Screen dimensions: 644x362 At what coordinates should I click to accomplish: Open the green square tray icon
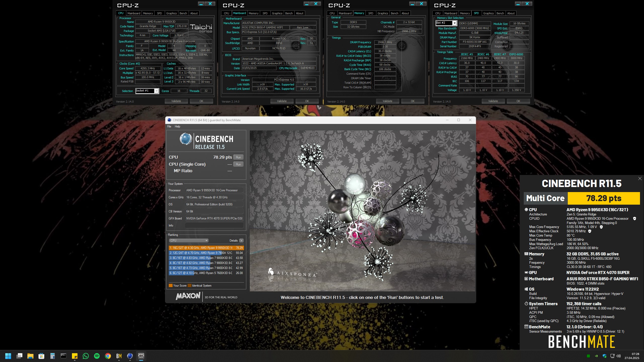point(588,356)
